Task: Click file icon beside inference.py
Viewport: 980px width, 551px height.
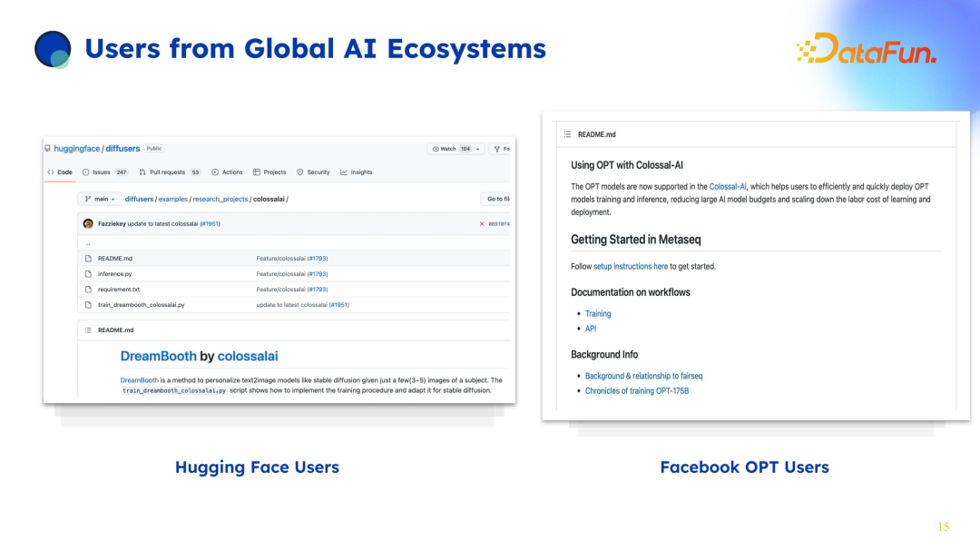Action: click(x=88, y=274)
